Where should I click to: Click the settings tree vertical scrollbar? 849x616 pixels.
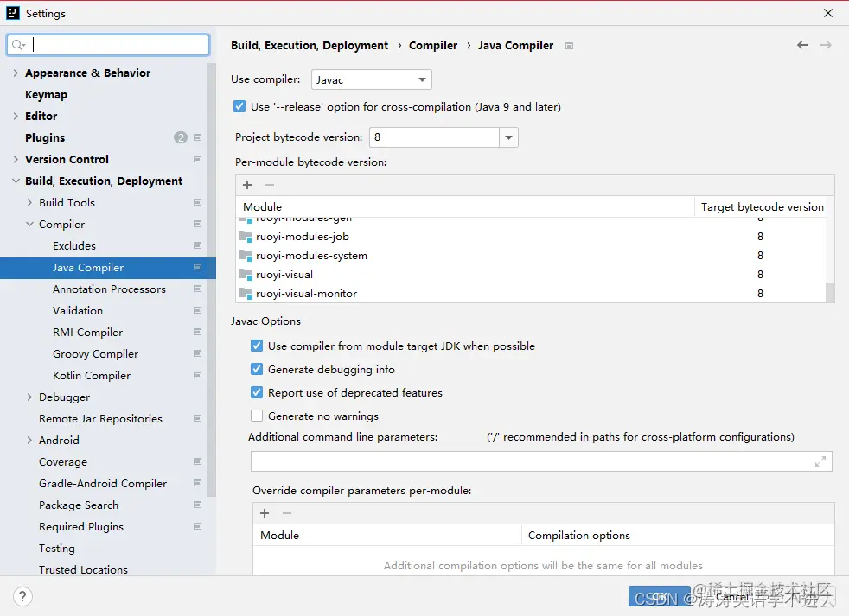coord(212,280)
